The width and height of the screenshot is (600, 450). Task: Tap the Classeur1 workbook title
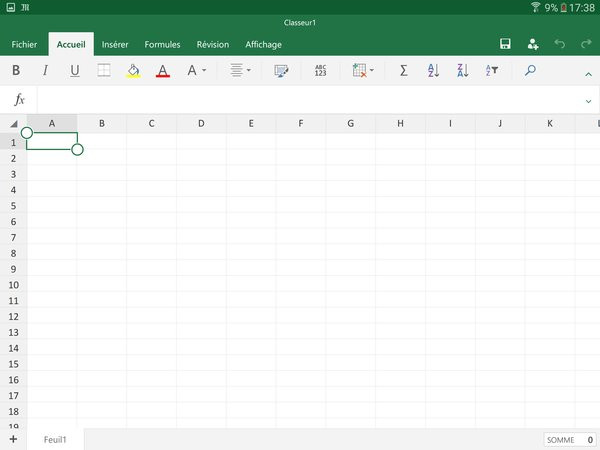point(300,23)
